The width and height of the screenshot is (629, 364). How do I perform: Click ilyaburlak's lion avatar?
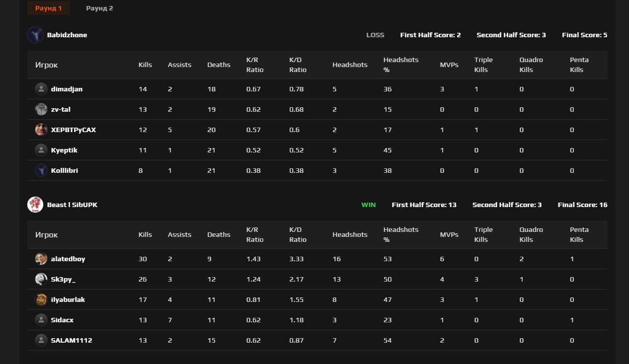pyautogui.click(x=41, y=300)
